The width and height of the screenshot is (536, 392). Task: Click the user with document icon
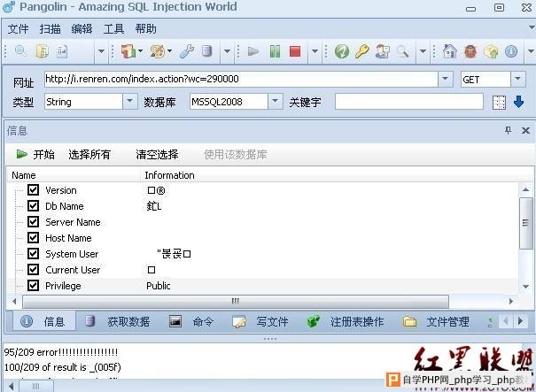(382, 51)
